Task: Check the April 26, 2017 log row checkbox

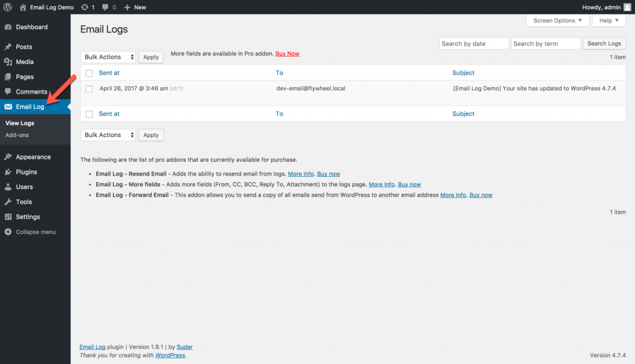Action: click(89, 89)
